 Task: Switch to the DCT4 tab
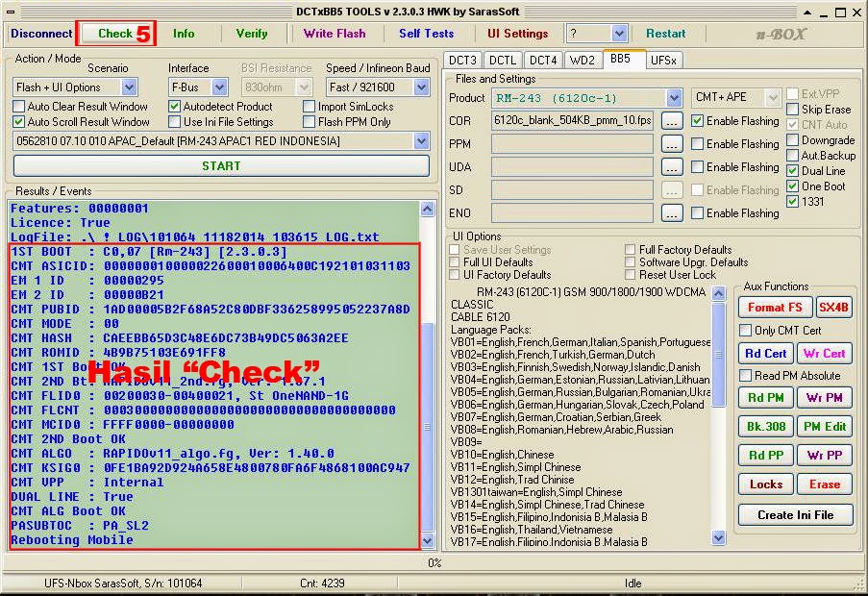pyautogui.click(x=543, y=60)
